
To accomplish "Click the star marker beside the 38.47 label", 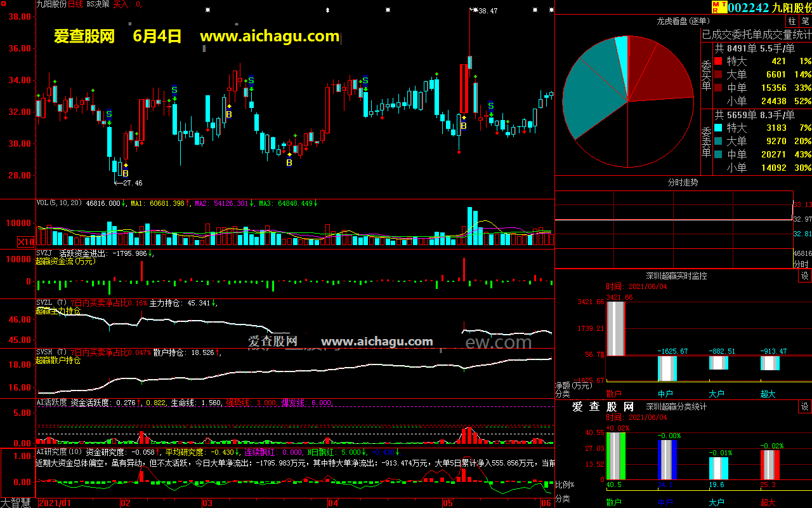I will click(x=474, y=10).
